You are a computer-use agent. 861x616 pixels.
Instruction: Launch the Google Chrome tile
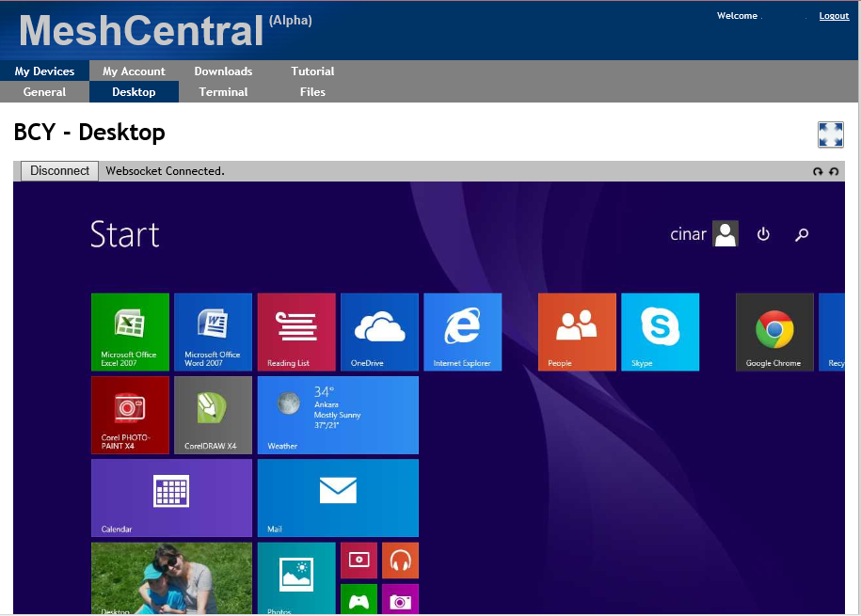tap(774, 332)
